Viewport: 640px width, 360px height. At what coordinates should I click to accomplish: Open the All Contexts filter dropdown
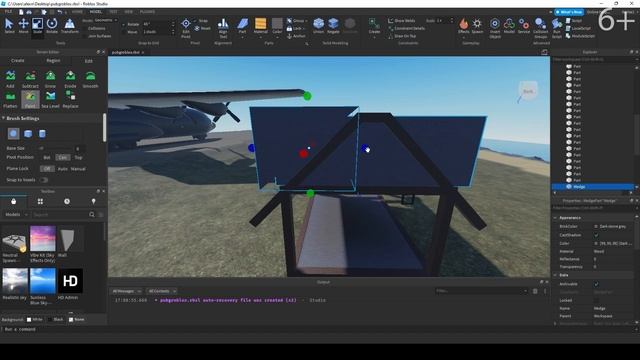coord(162,291)
